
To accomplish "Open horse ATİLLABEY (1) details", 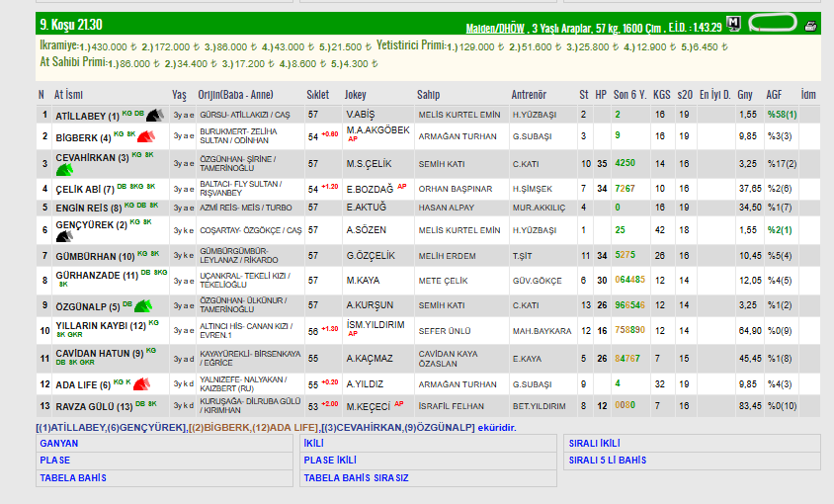I will (x=87, y=116).
